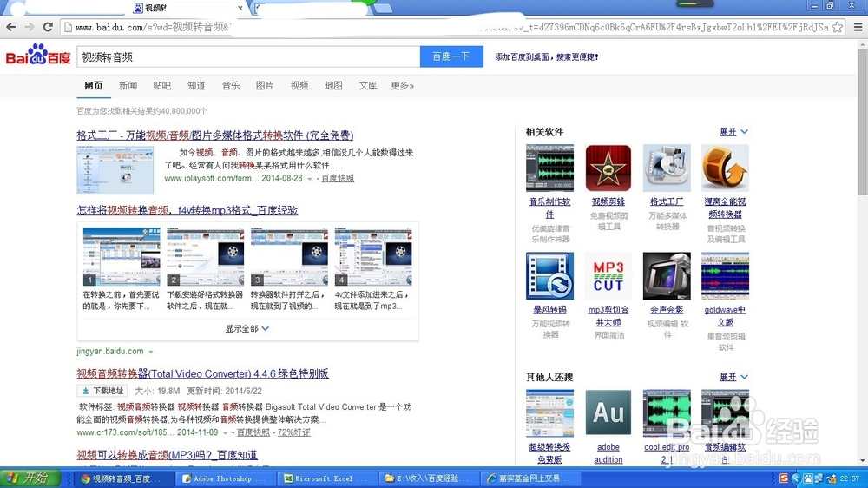Click the vertical page scrollbar thumb

(863, 122)
